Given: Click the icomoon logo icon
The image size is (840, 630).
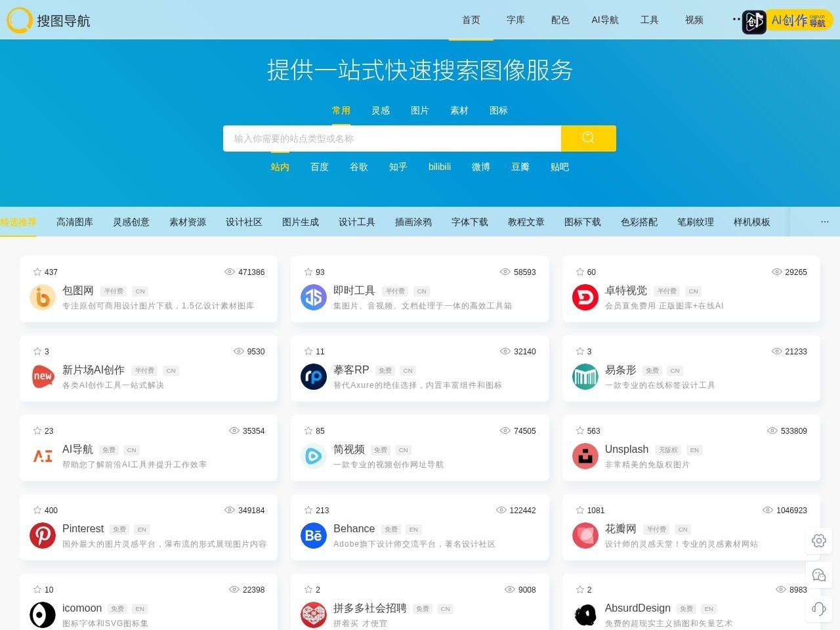Looking at the screenshot, I should coord(43,615).
